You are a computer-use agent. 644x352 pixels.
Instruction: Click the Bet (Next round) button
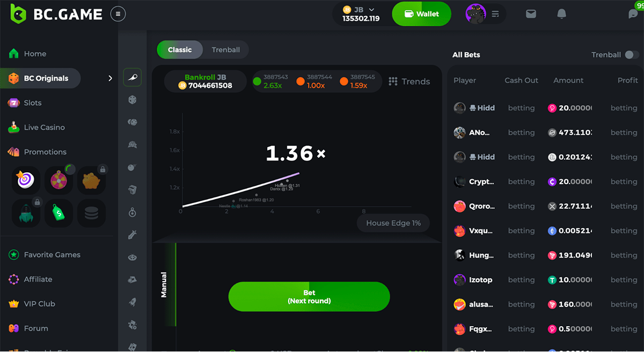309,297
